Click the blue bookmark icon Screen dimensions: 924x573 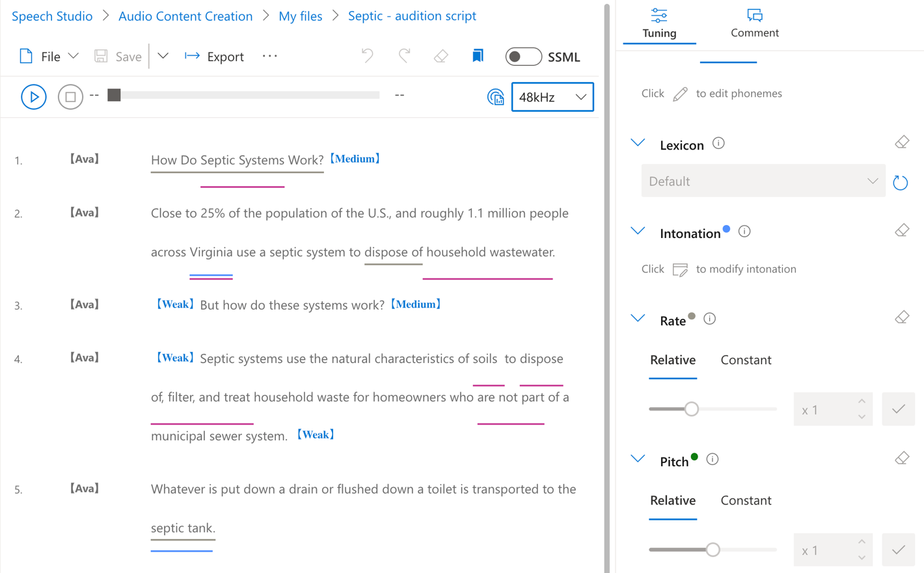pos(478,56)
